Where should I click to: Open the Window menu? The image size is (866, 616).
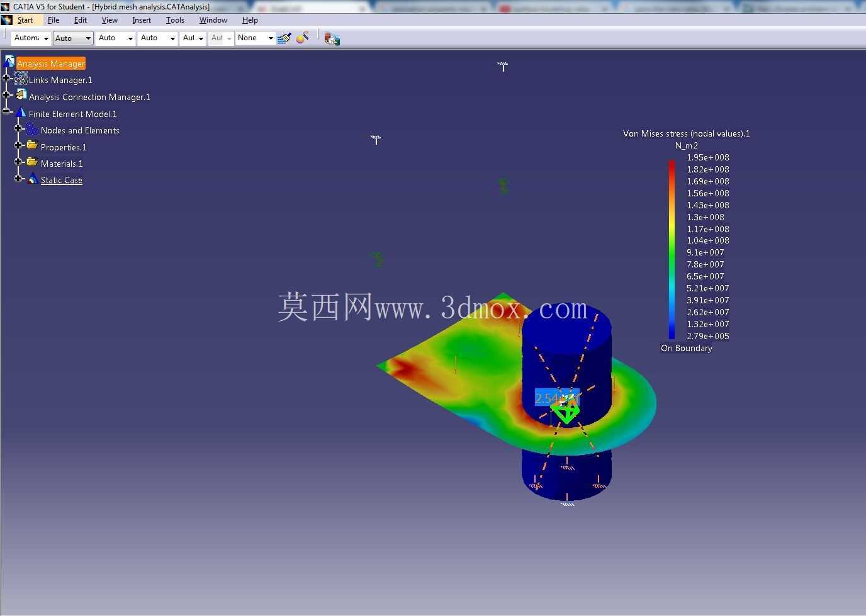click(x=213, y=20)
